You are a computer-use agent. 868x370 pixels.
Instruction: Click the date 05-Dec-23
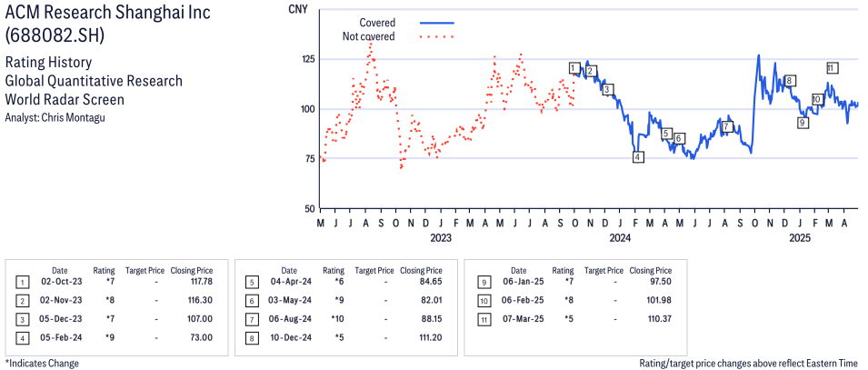[x=60, y=318]
